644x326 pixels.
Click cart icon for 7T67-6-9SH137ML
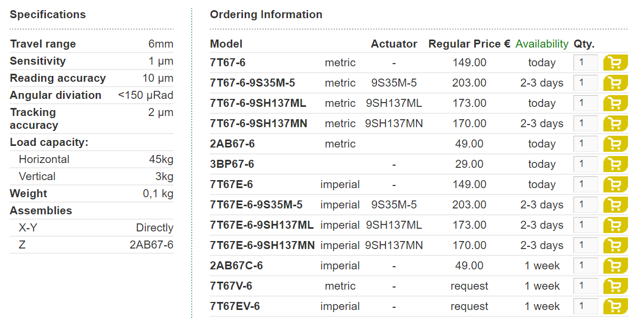(x=615, y=103)
